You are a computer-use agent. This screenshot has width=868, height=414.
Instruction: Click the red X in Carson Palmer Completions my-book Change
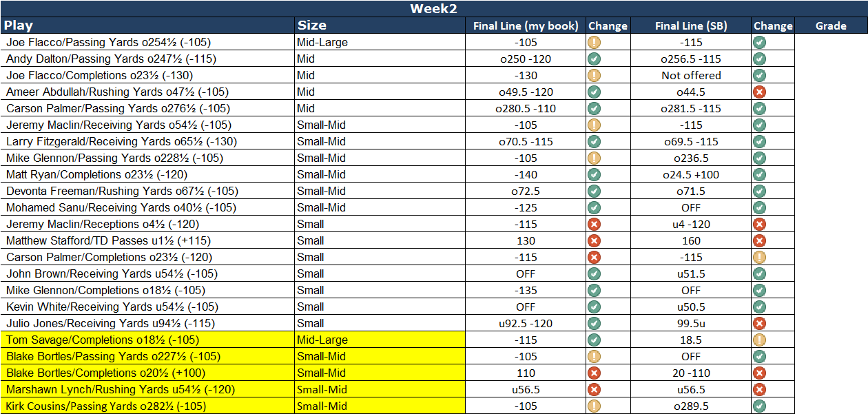tap(594, 257)
